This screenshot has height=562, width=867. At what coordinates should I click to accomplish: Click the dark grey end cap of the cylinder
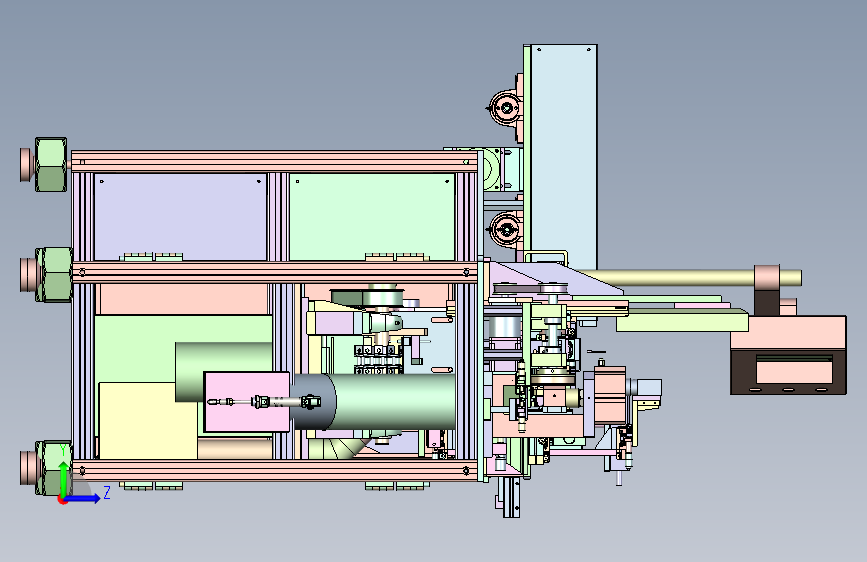pyautogui.click(x=313, y=402)
